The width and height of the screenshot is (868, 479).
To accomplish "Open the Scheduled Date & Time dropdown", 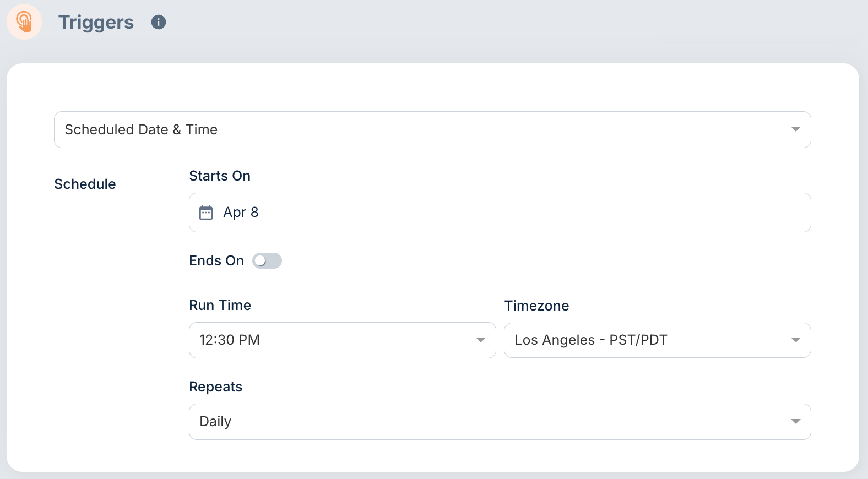I will pos(432,130).
